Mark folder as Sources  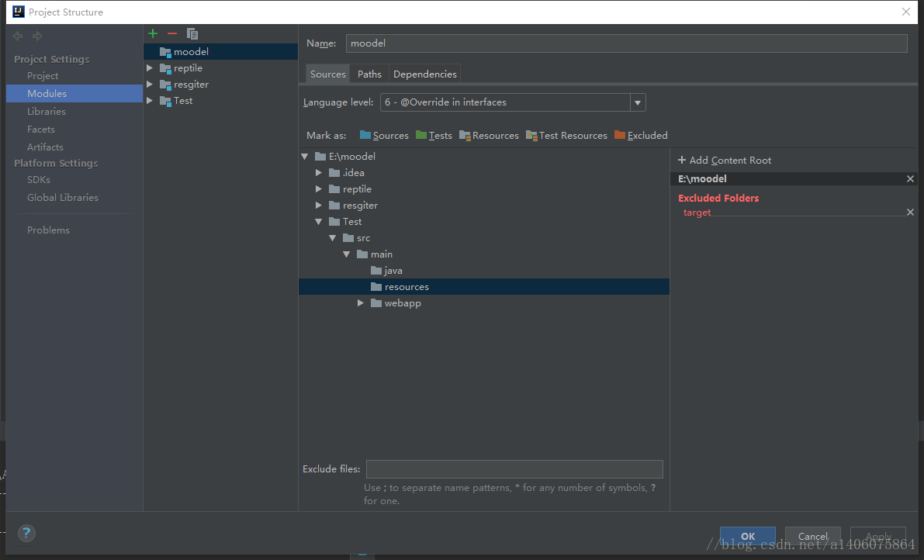[x=383, y=136]
